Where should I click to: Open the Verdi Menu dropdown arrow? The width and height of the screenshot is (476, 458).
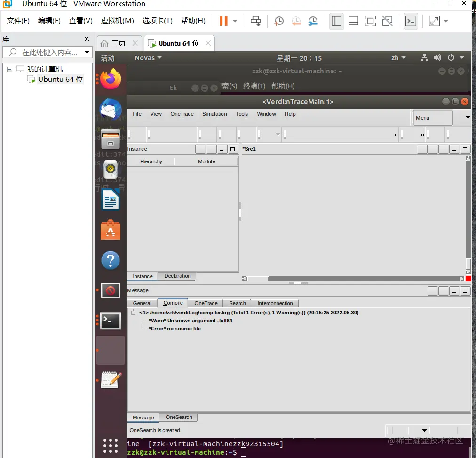point(468,117)
